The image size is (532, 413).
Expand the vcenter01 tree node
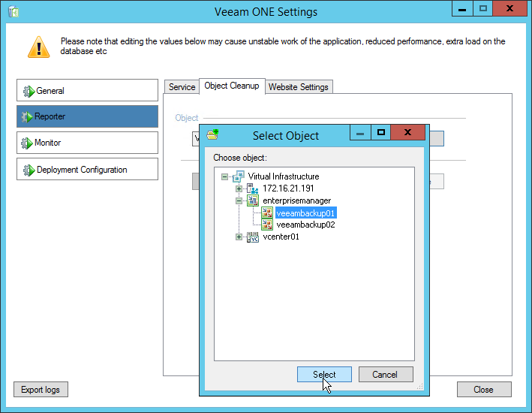[x=239, y=237]
